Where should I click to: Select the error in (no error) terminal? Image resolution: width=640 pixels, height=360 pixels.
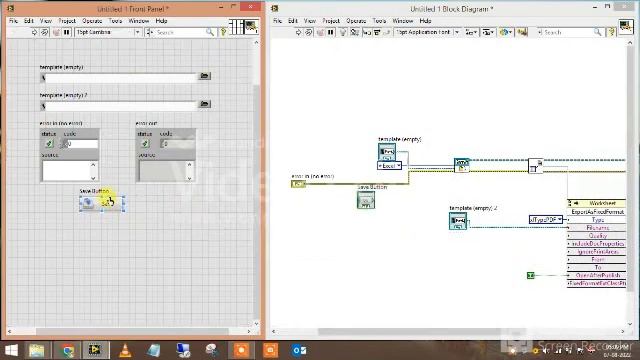pos(298,184)
